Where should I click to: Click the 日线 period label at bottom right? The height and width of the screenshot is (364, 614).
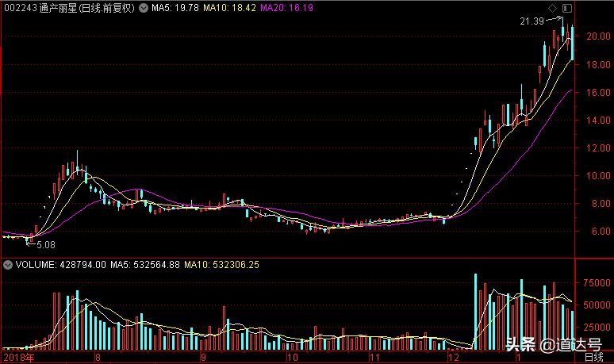594,358
